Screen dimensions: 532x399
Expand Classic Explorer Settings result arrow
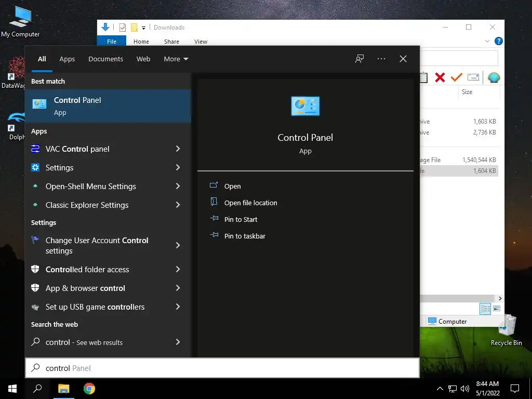(178, 205)
